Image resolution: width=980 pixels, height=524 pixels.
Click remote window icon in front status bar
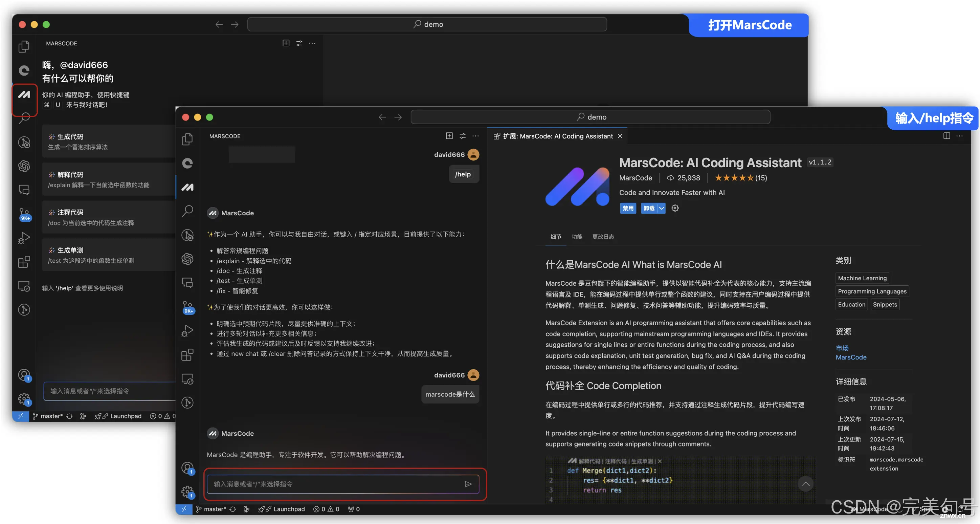click(184, 509)
